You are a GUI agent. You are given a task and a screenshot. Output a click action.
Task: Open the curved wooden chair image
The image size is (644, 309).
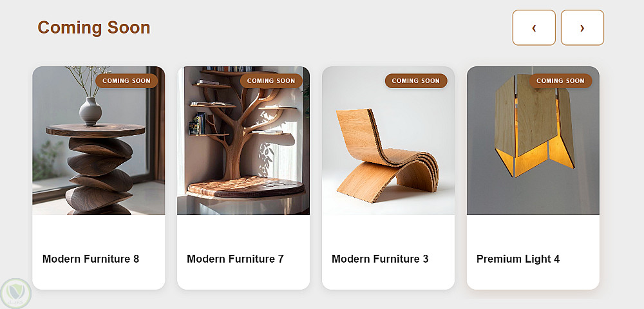pyautogui.click(x=388, y=140)
